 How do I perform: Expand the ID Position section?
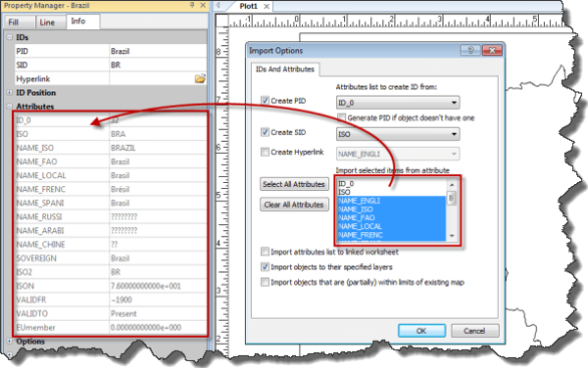pyautogui.click(x=10, y=92)
